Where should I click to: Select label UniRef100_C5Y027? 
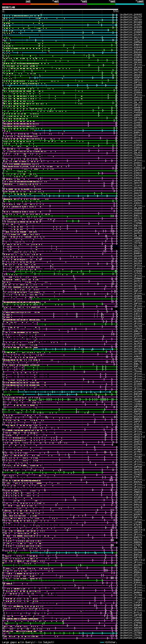coord(131,635)
